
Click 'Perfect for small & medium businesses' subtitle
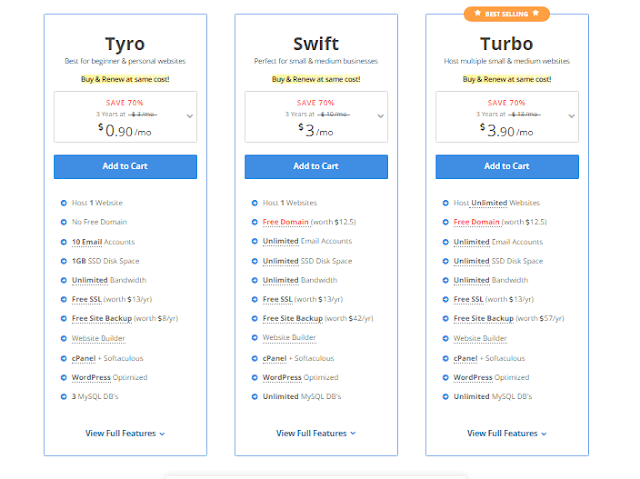(316, 61)
